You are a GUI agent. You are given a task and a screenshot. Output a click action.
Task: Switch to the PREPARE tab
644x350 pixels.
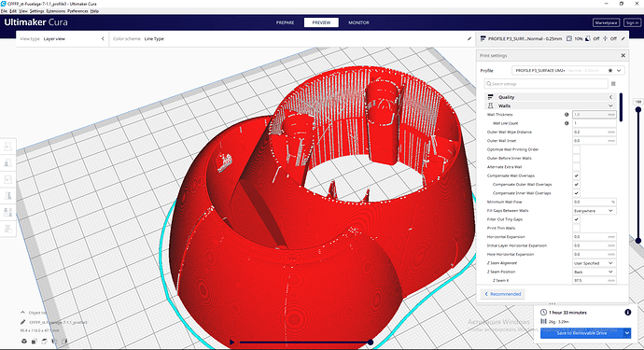click(x=285, y=22)
